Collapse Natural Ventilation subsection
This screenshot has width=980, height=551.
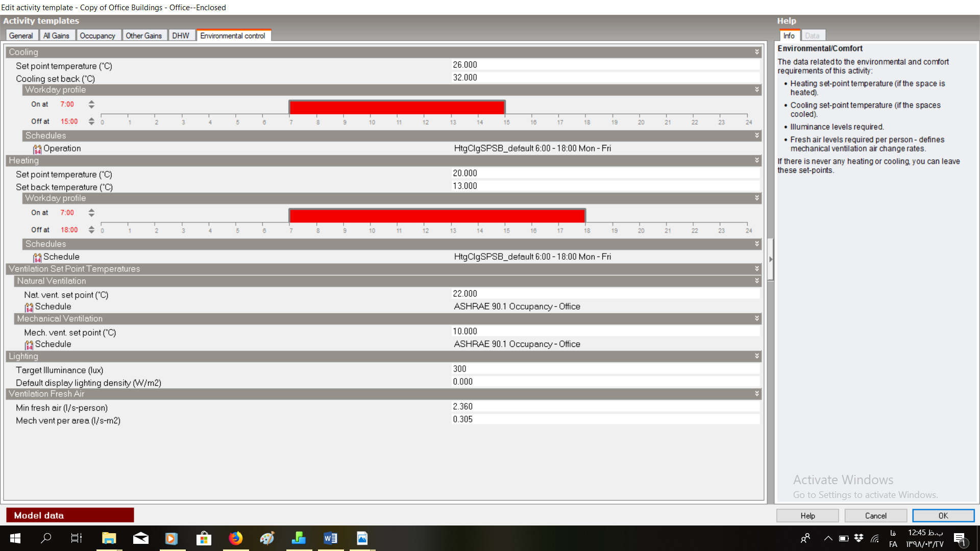757,281
